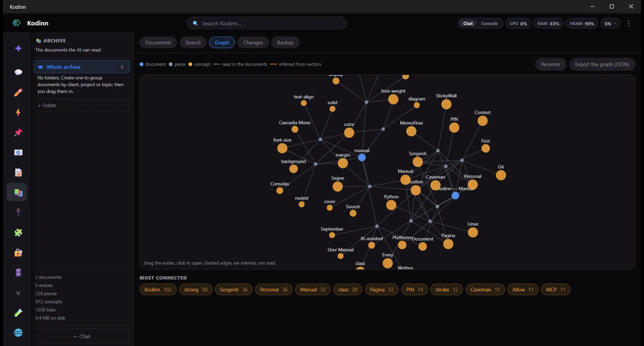Switch to Console mode toggle
The height and width of the screenshot is (346, 644).
click(x=489, y=23)
